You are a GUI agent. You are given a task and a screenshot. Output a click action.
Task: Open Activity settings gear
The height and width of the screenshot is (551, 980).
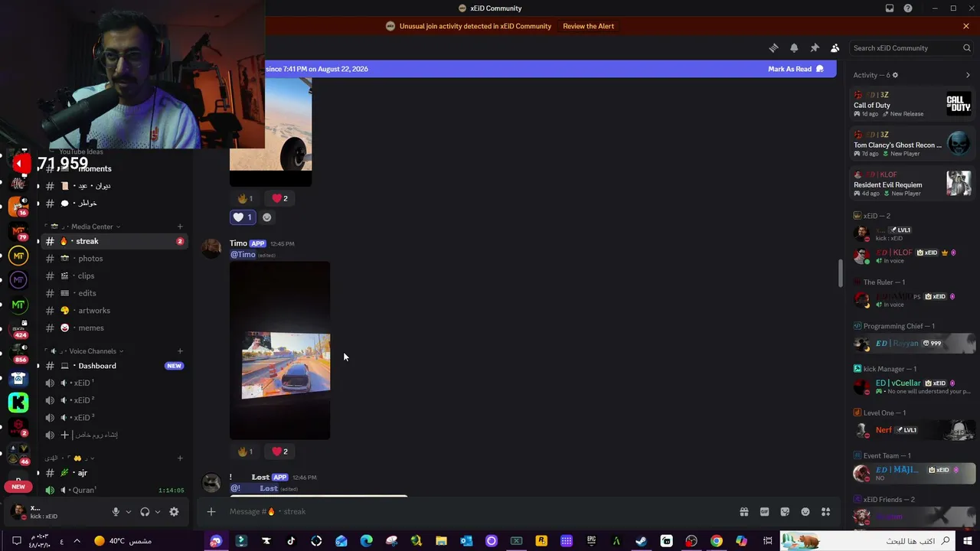895,75
